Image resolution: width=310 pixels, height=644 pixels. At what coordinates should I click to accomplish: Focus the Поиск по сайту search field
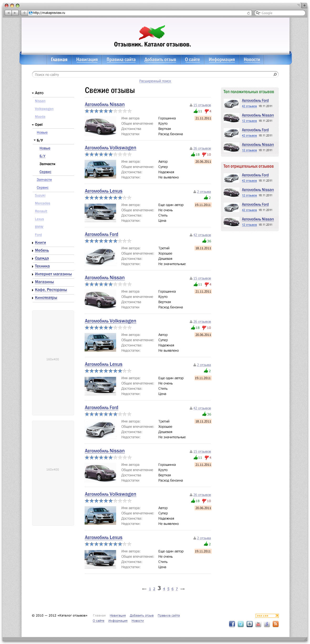[x=155, y=75]
